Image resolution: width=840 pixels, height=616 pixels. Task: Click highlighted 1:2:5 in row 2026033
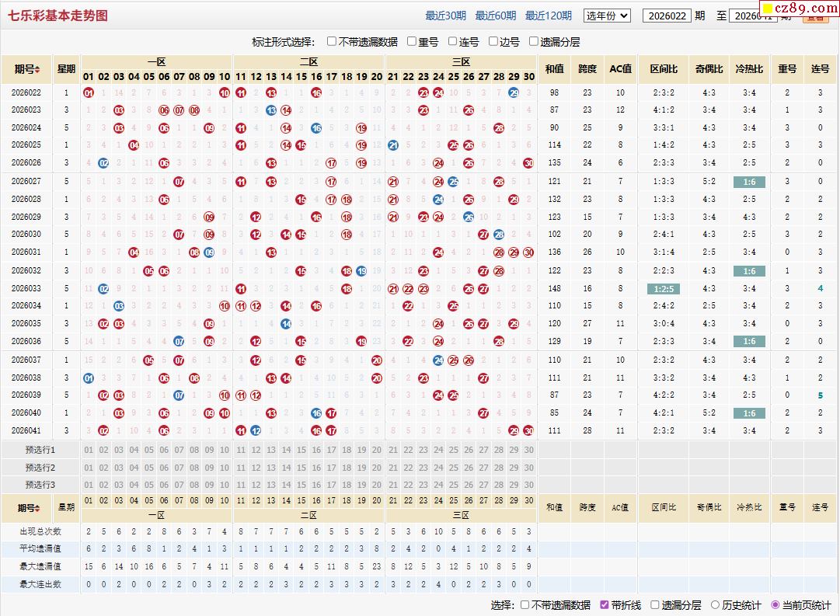tap(663, 289)
